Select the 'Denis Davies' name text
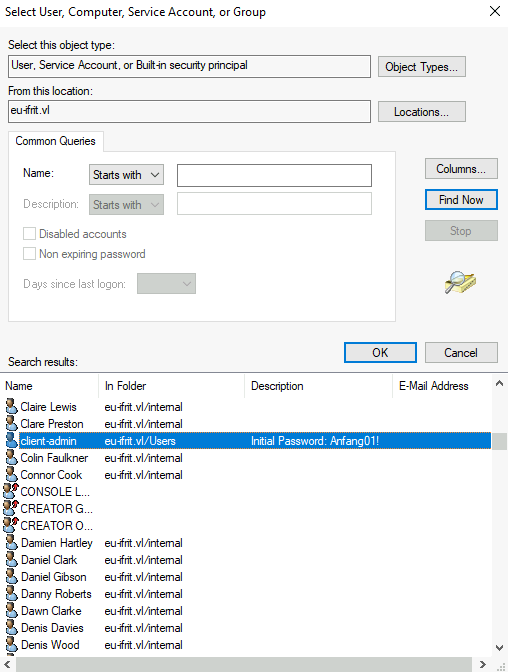This screenshot has height=672, width=508. pos(52,628)
